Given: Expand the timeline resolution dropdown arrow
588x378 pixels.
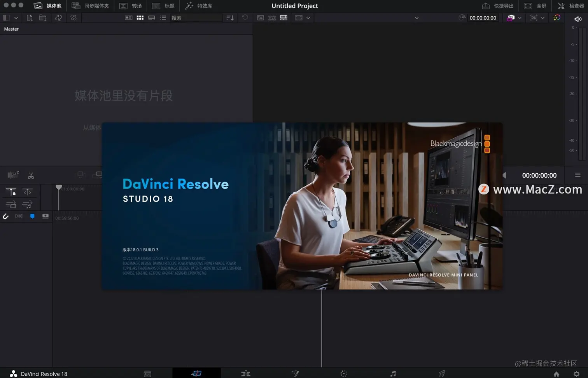Looking at the screenshot, I should coord(542,18).
